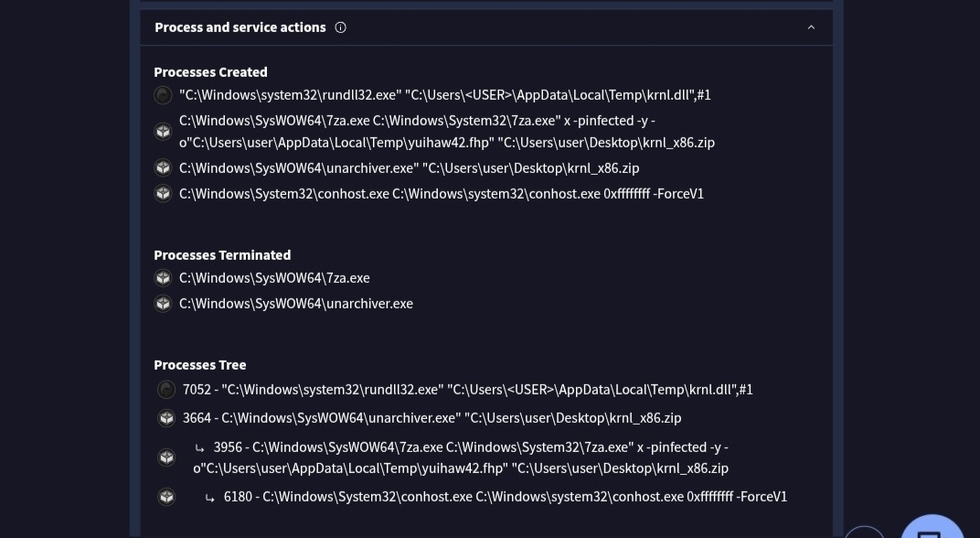The width and height of the screenshot is (980, 538).
Task: Click the icon next to process tree 7052
Action: 166,390
